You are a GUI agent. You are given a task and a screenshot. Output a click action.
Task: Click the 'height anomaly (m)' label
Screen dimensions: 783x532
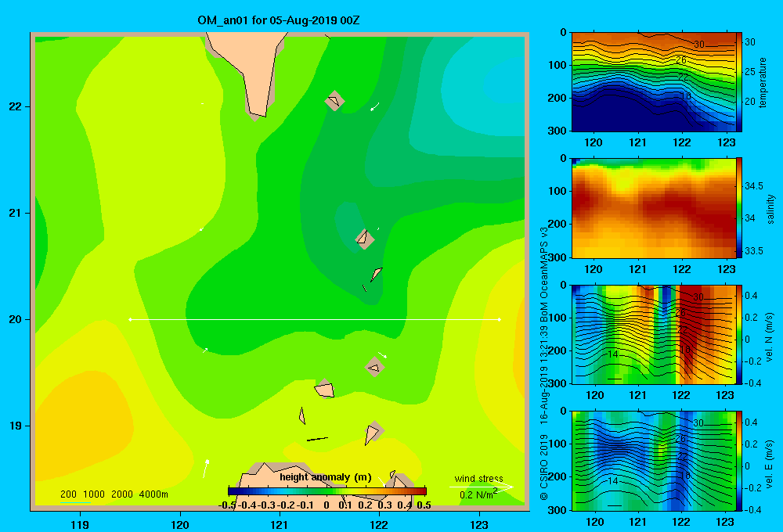[326, 477]
